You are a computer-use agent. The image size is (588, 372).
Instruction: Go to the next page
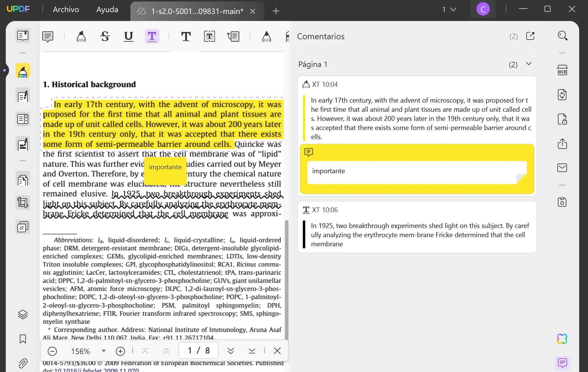[x=231, y=351]
